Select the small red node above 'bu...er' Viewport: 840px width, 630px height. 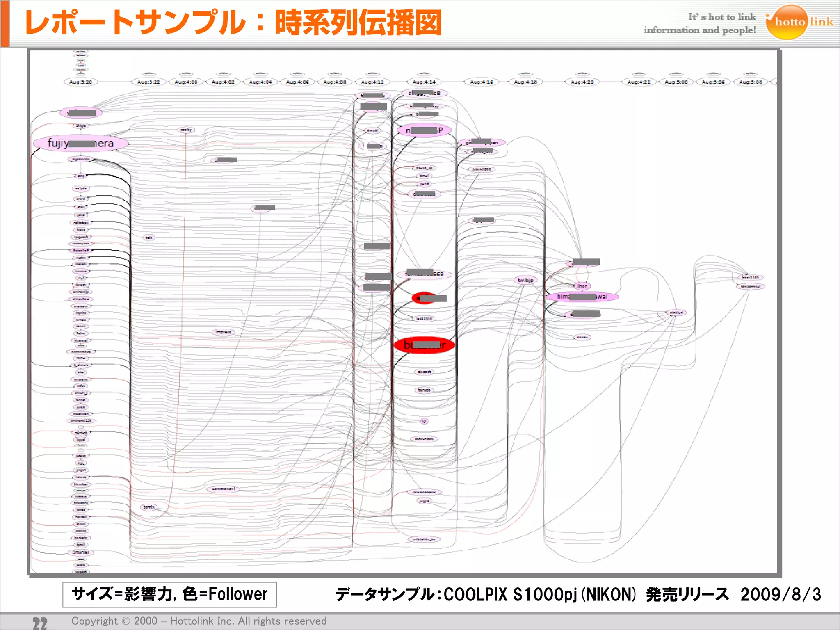tap(424, 298)
